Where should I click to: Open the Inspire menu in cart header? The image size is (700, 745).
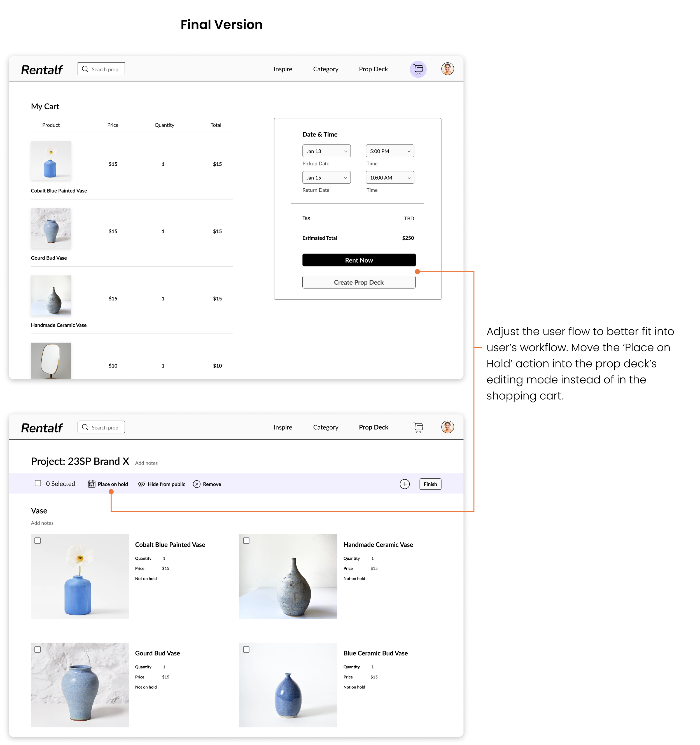pos(283,69)
